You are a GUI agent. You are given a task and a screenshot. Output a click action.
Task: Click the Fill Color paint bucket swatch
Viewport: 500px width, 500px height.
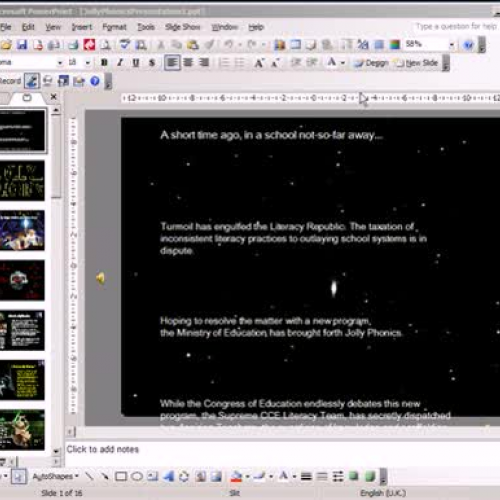tap(236, 476)
